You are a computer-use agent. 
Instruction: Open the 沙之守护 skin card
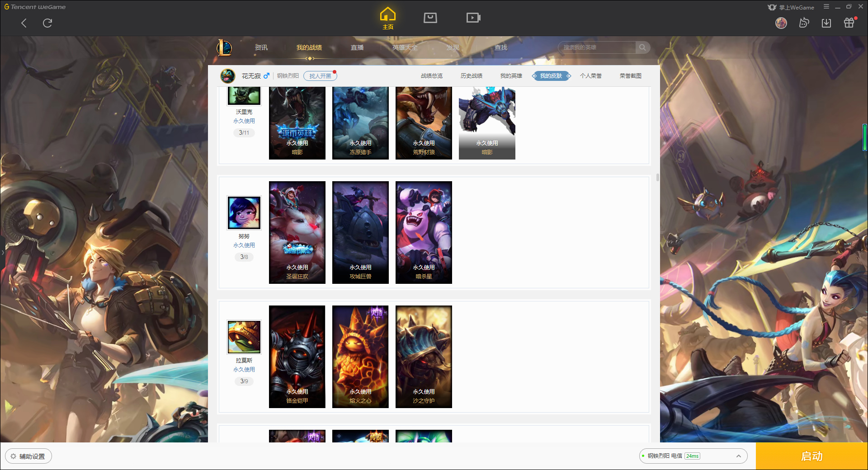(x=424, y=357)
